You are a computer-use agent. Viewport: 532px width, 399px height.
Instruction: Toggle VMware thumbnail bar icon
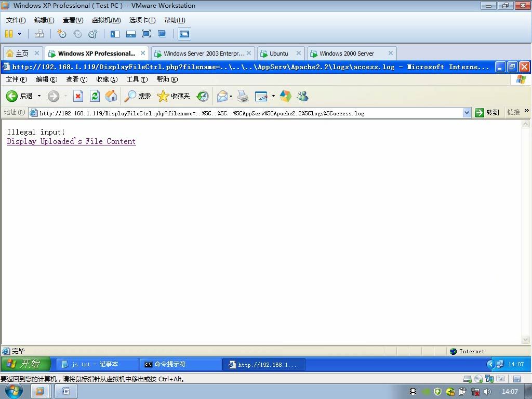pyautogui.click(x=130, y=34)
